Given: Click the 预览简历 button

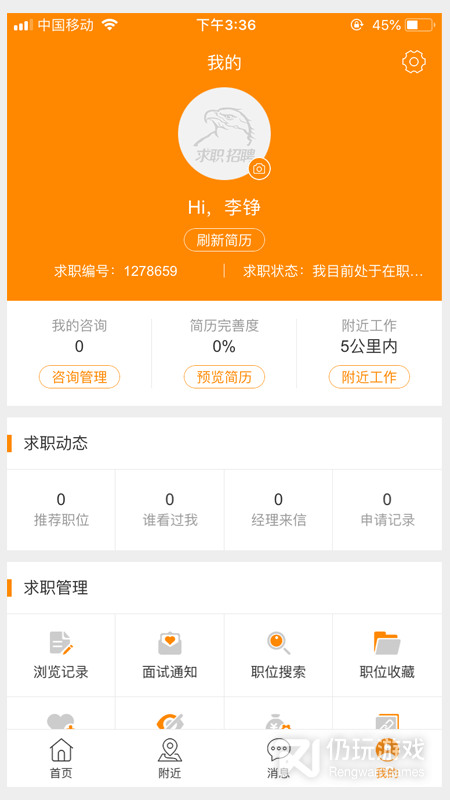Looking at the screenshot, I should tap(224, 377).
